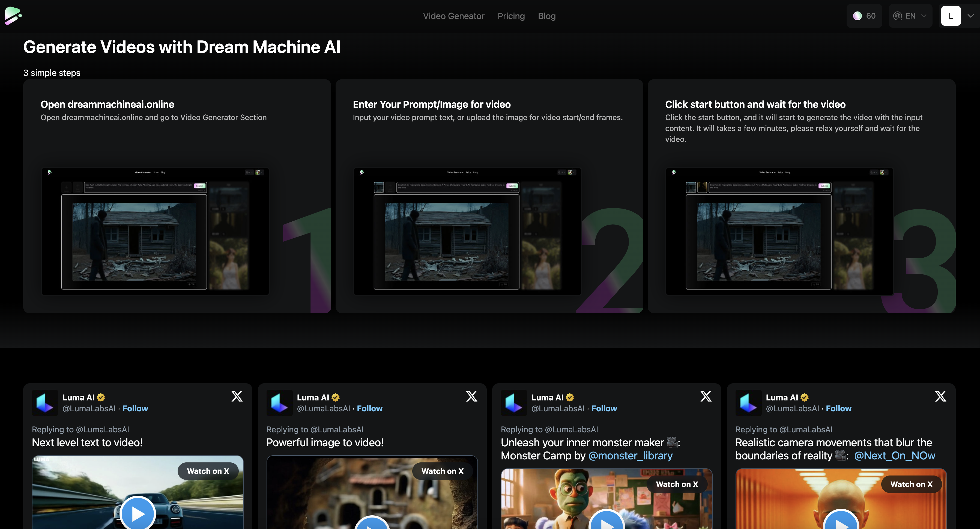Expand the user account menu chevron

(970, 16)
